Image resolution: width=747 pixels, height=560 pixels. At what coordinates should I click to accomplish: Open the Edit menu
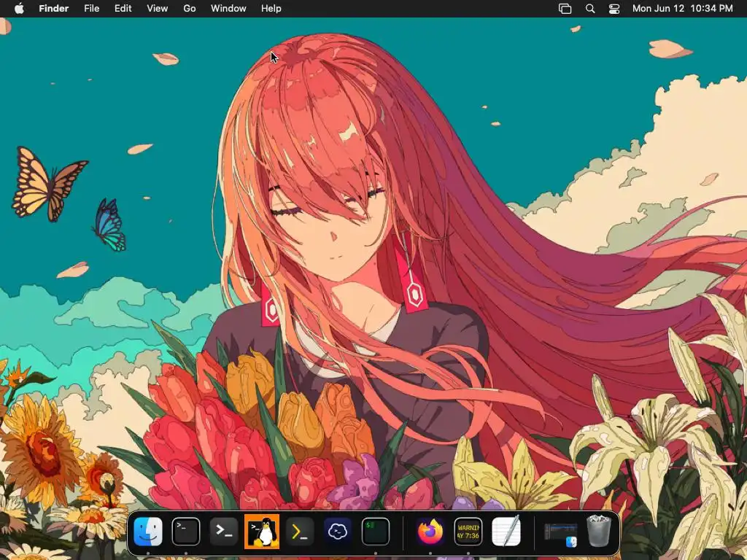pyautogui.click(x=123, y=9)
